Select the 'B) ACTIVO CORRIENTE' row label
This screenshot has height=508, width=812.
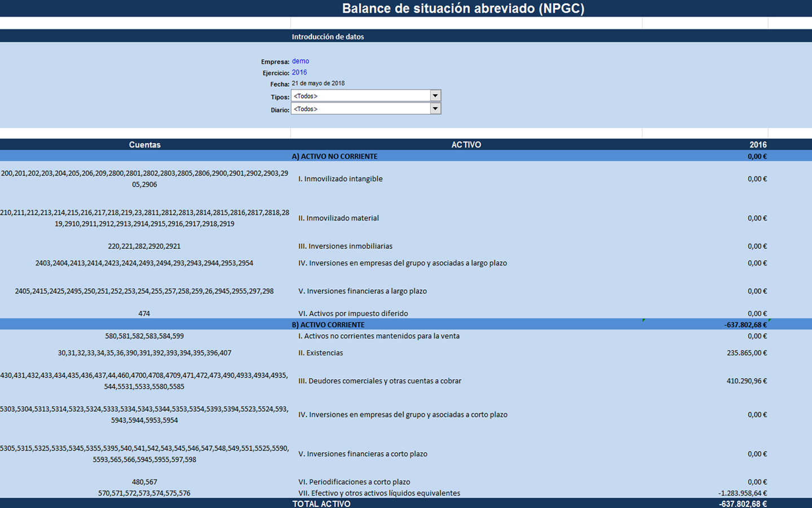[x=328, y=325]
